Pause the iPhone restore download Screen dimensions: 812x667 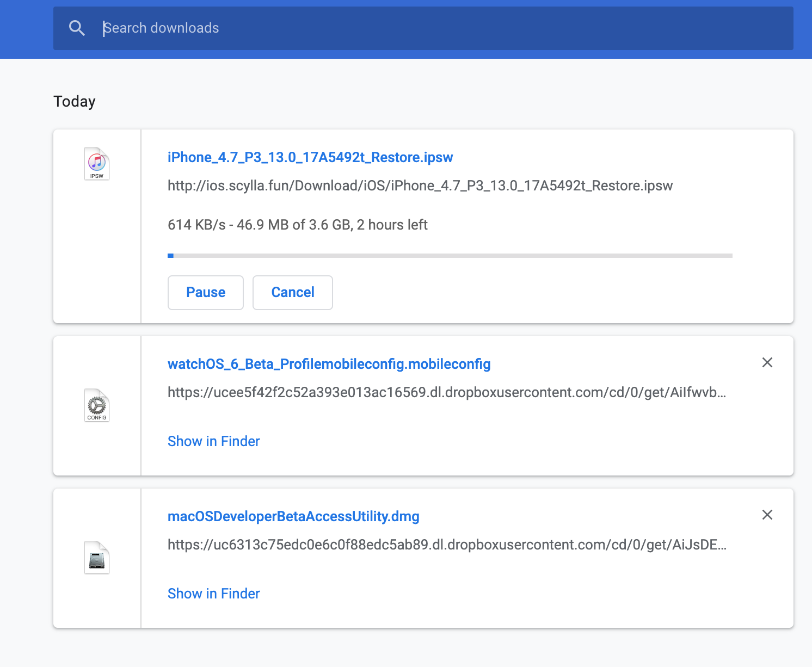[x=206, y=293]
